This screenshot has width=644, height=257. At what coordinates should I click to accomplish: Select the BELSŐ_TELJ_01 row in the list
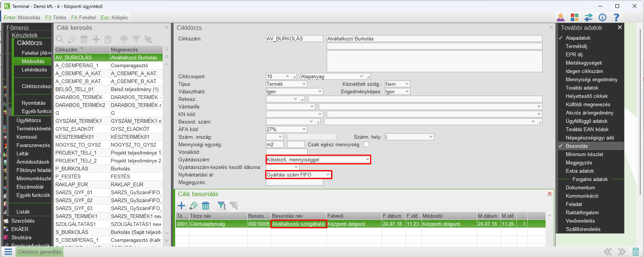click(108, 89)
